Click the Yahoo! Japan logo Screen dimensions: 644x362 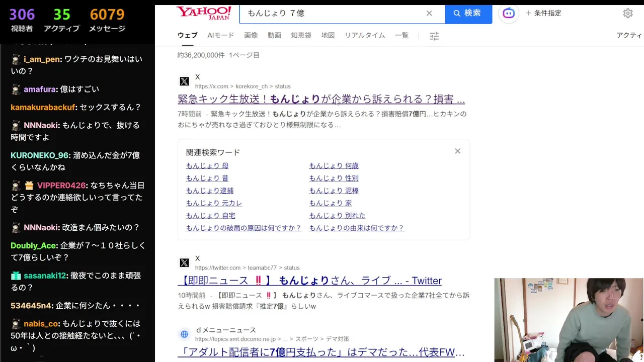pyautogui.click(x=204, y=12)
